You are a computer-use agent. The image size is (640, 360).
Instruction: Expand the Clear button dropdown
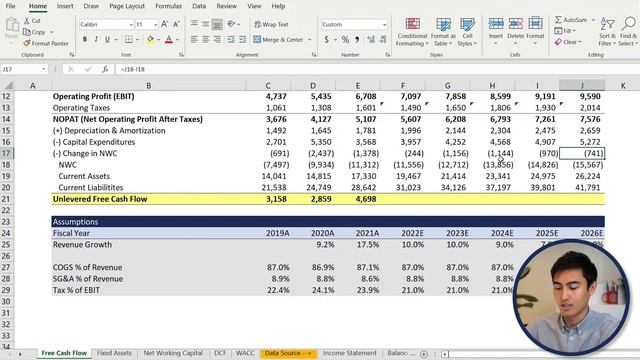(579, 42)
